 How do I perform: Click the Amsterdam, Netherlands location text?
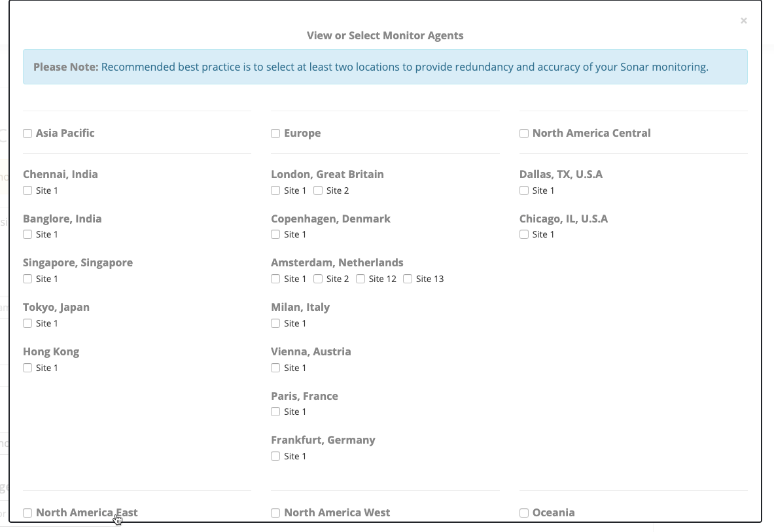pos(337,262)
